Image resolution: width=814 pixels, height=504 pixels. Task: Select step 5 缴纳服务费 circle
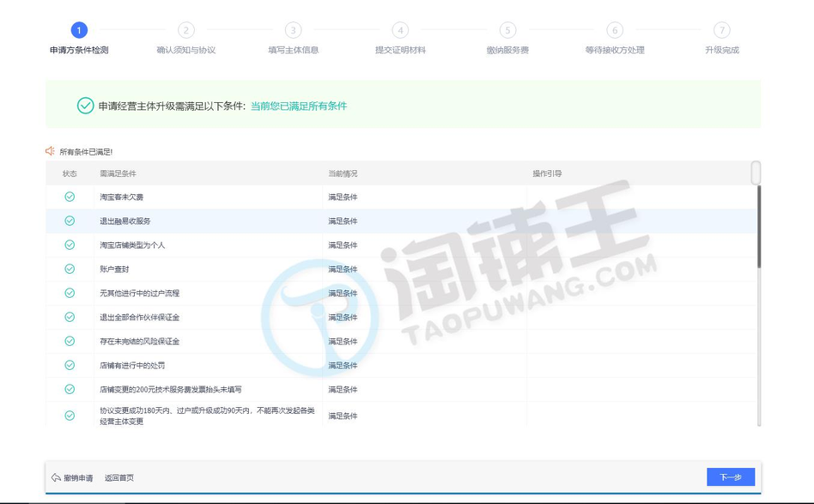507,30
